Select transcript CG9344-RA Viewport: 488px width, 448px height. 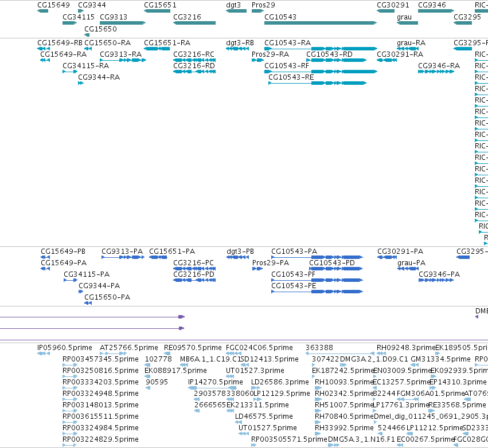81,83
